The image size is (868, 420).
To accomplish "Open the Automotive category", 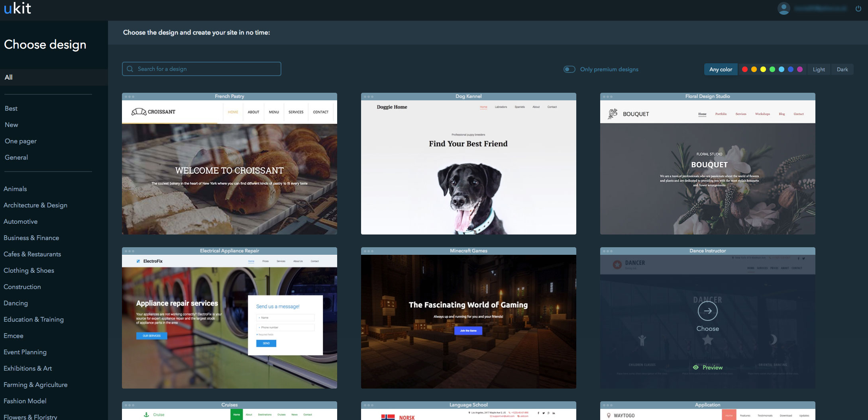I will pos(20,222).
